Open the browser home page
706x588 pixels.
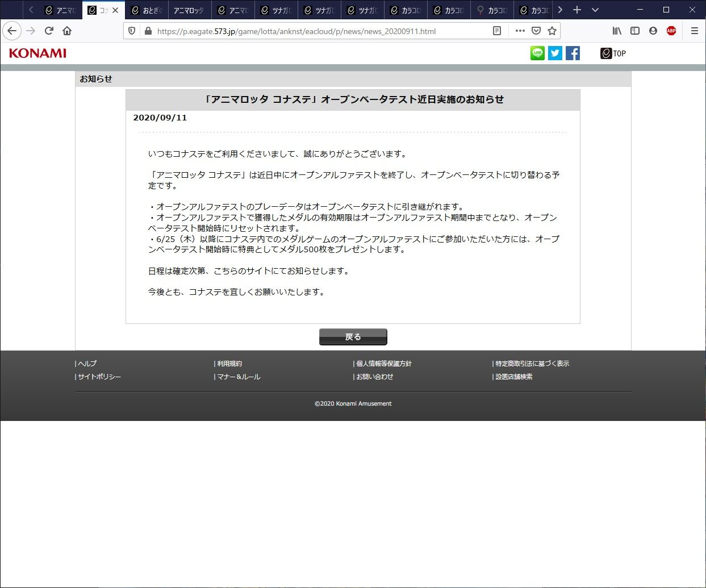(67, 31)
